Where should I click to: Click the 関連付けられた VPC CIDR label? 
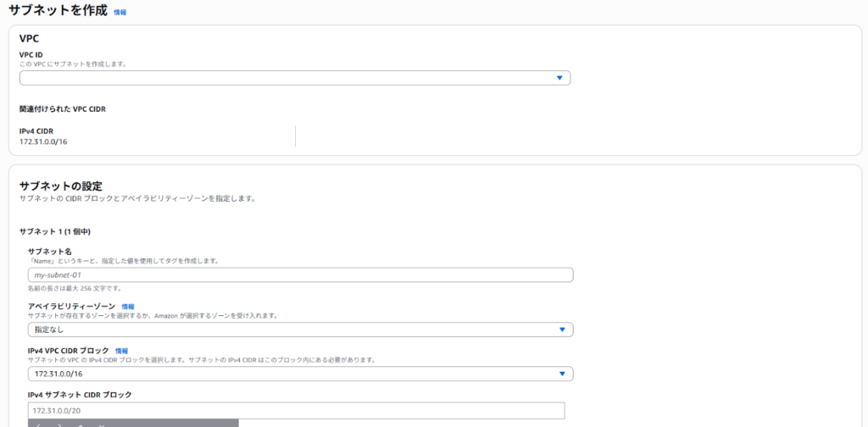tap(62, 109)
